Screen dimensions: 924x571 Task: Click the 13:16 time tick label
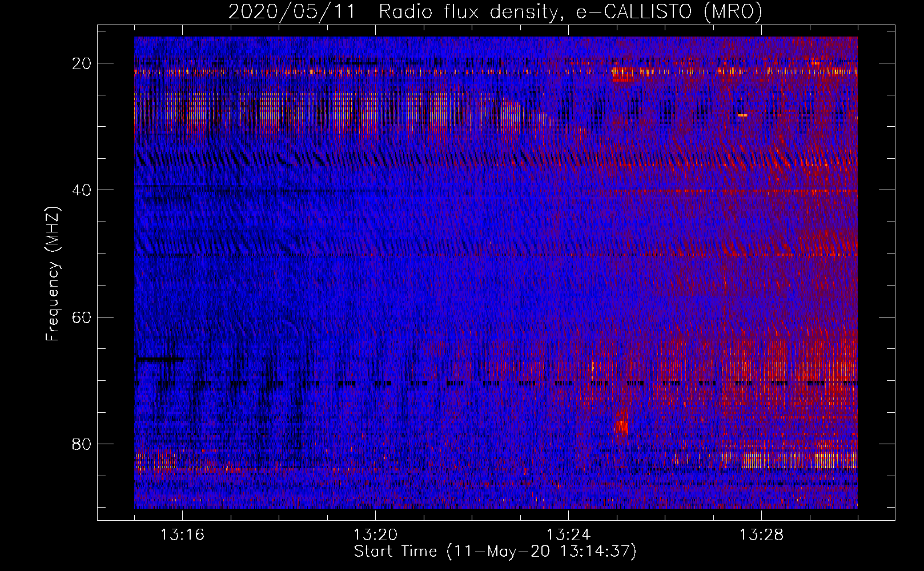182,535
